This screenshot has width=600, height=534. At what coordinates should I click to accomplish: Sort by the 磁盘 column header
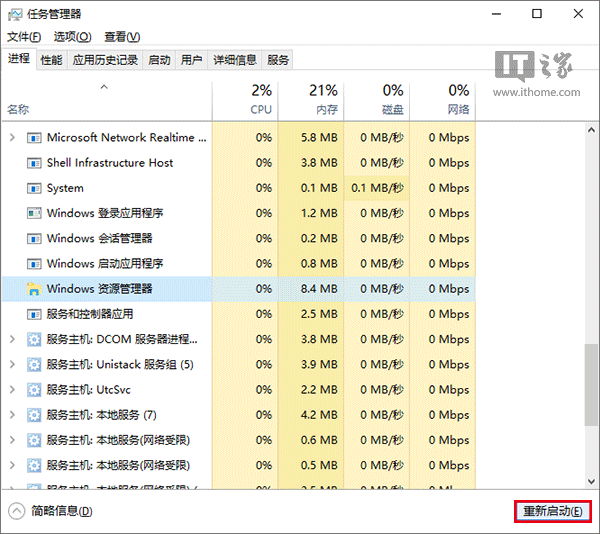click(377, 100)
